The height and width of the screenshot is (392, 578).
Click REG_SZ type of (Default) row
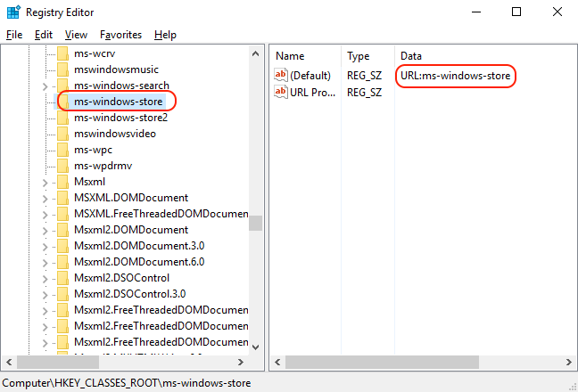[x=364, y=76]
